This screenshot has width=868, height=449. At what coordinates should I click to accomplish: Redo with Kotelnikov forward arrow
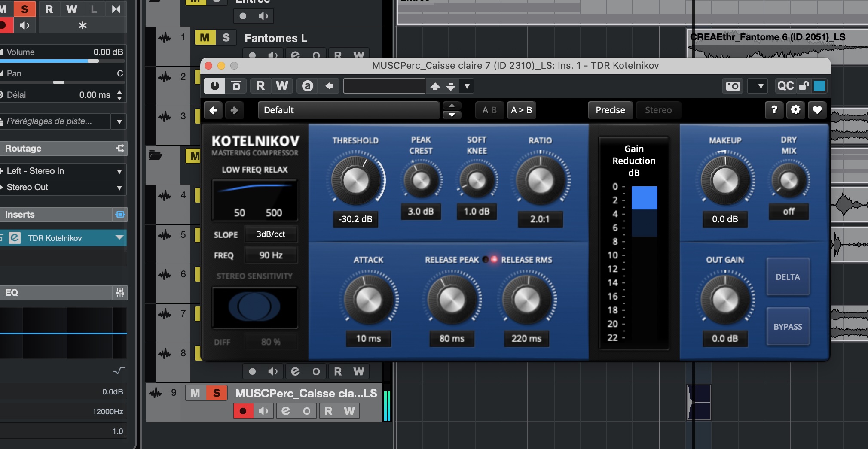tap(234, 110)
